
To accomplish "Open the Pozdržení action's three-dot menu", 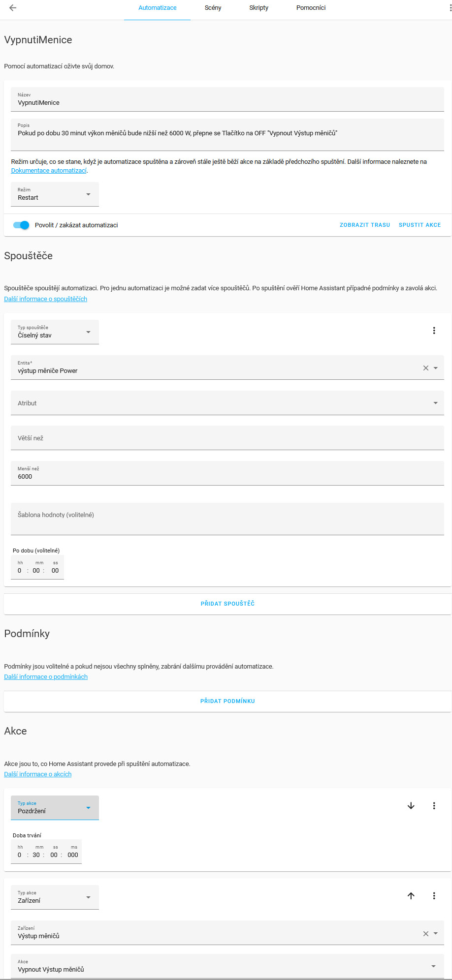I will (x=434, y=806).
